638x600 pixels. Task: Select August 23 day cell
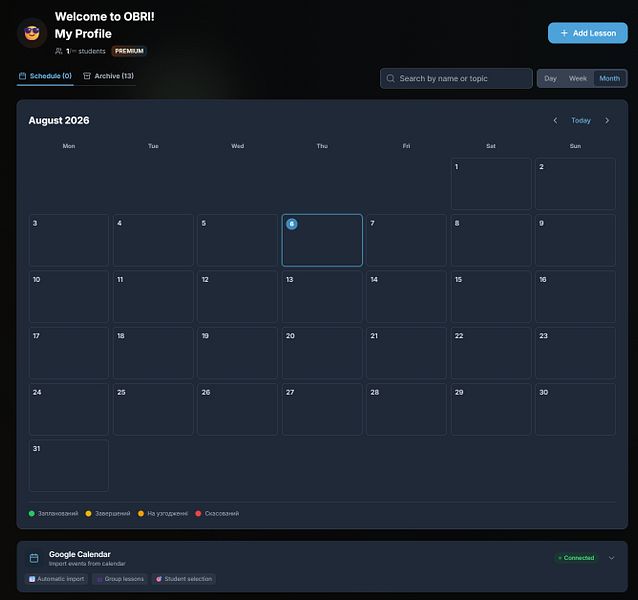pos(575,353)
